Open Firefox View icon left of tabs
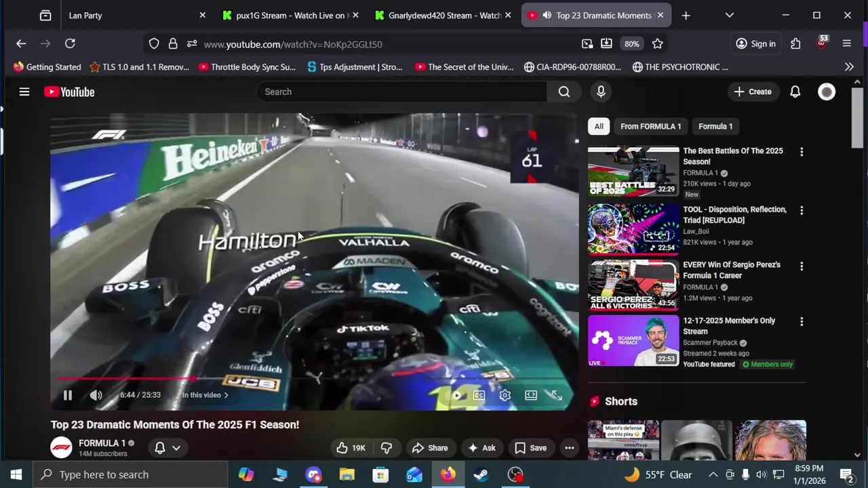The image size is (868, 488). coord(45,15)
